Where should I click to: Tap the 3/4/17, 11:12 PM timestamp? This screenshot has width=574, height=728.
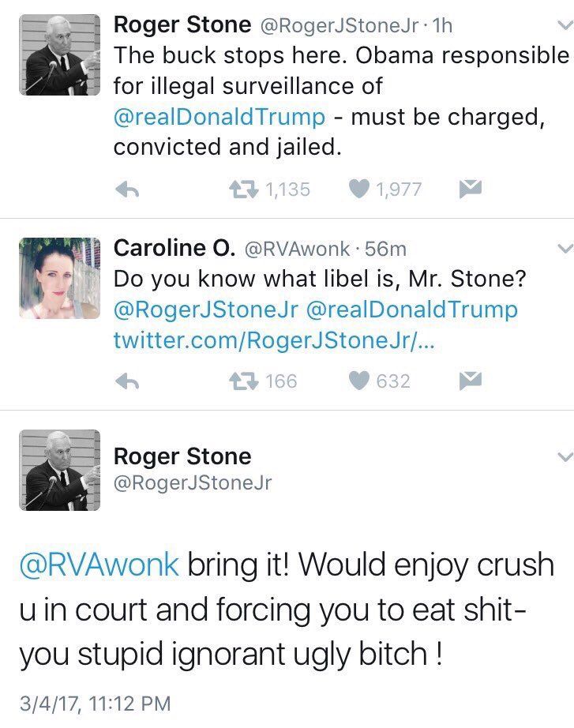93,703
